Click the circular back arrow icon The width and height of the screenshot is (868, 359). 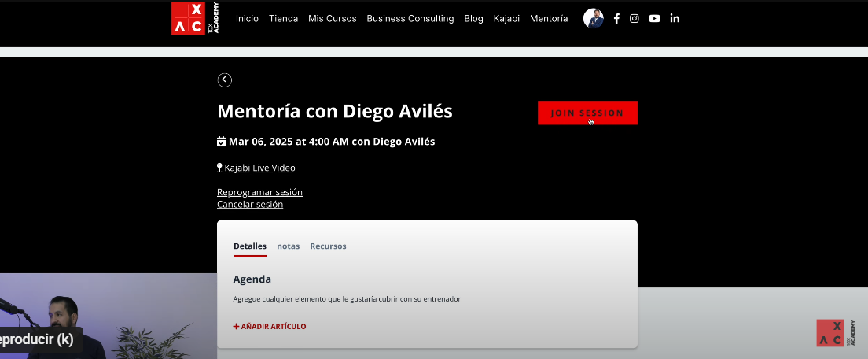[x=224, y=80]
